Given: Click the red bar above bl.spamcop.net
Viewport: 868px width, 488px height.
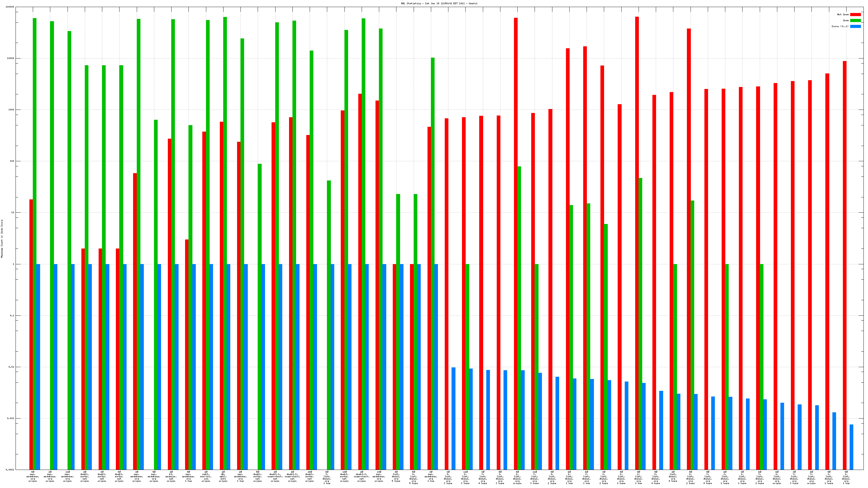Looking at the screenshot, I should pyautogui.click(x=170, y=269).
